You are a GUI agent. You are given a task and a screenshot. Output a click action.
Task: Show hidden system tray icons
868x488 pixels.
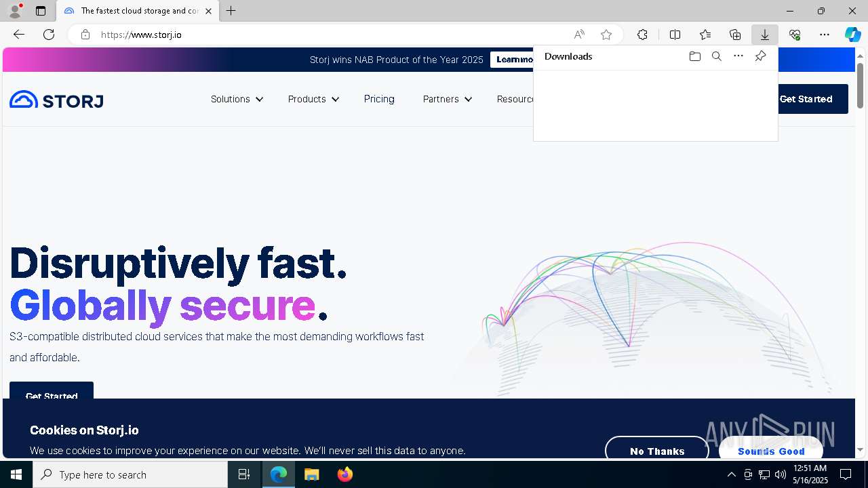pyautogui.click(x=731, y=474)
